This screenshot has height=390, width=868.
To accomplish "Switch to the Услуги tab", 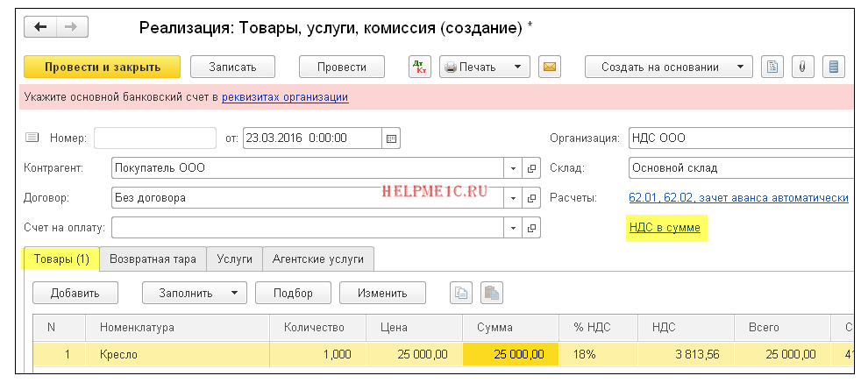I will coord(235,259).
